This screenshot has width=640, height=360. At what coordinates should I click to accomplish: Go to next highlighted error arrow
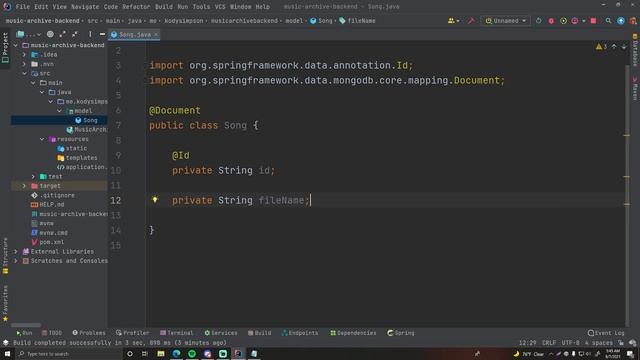[x=624, y=47]
